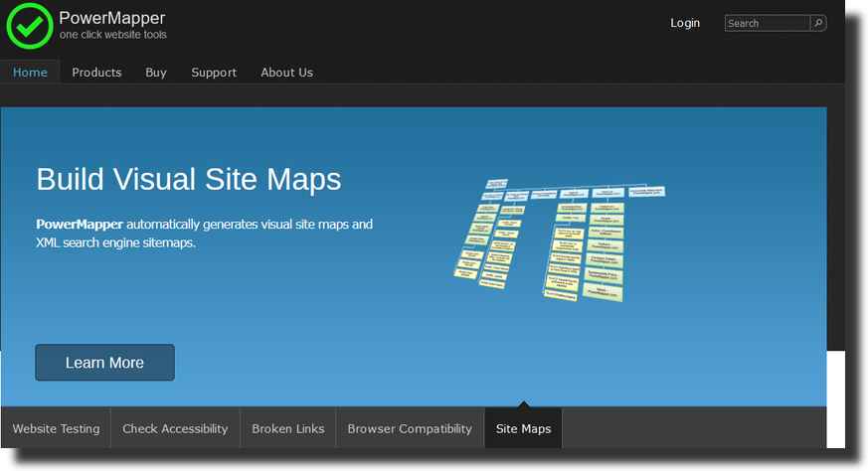The width and height of the screenshot is (868, 471).
Task: Click the search magnifier icon button
Action: (818, 23)
